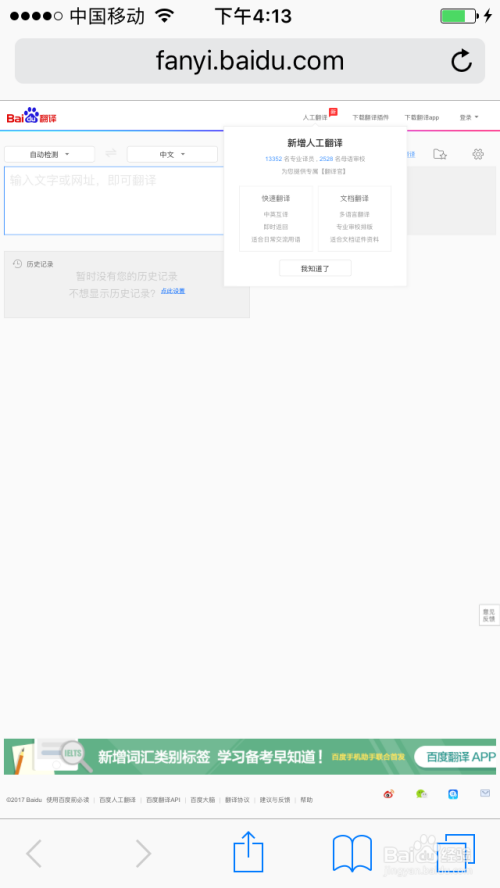Open the favorites folder star icon
The height and width of the screenshot is (888, 500).
[440, 153]
